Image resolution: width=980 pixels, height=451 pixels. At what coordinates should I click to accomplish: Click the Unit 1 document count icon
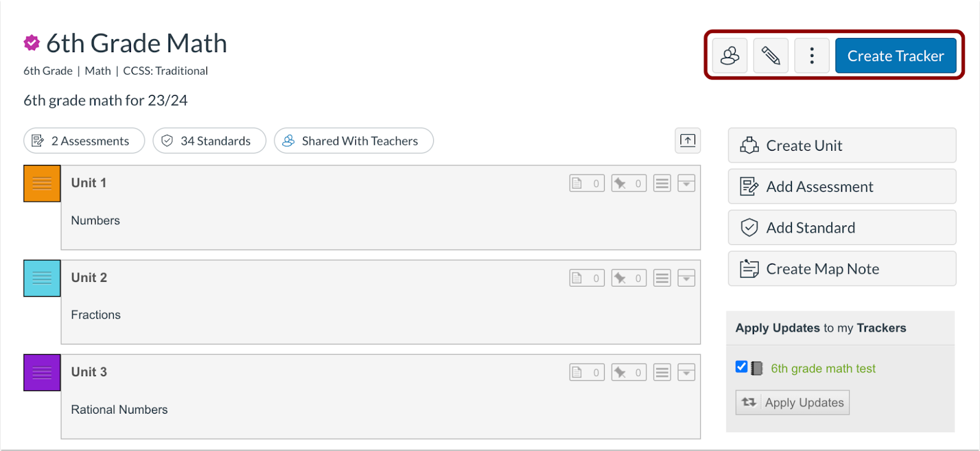[587, 183]
